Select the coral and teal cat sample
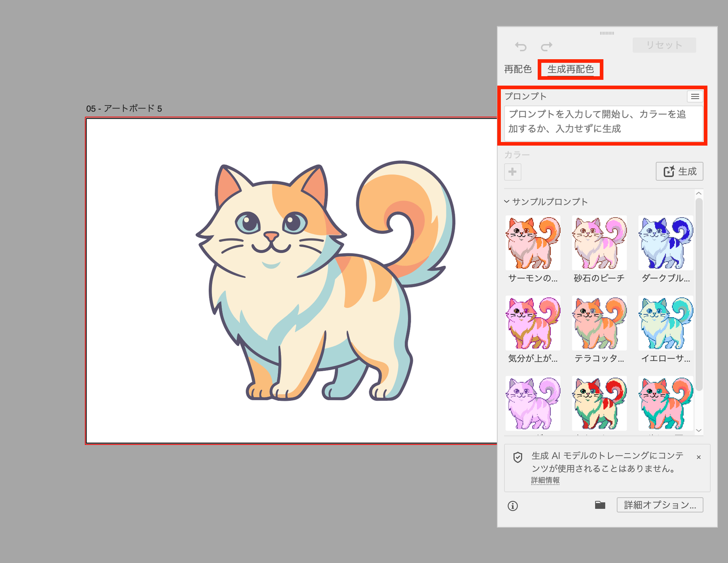The width and height of the screenshot is (728, 563). click(666, 403)
